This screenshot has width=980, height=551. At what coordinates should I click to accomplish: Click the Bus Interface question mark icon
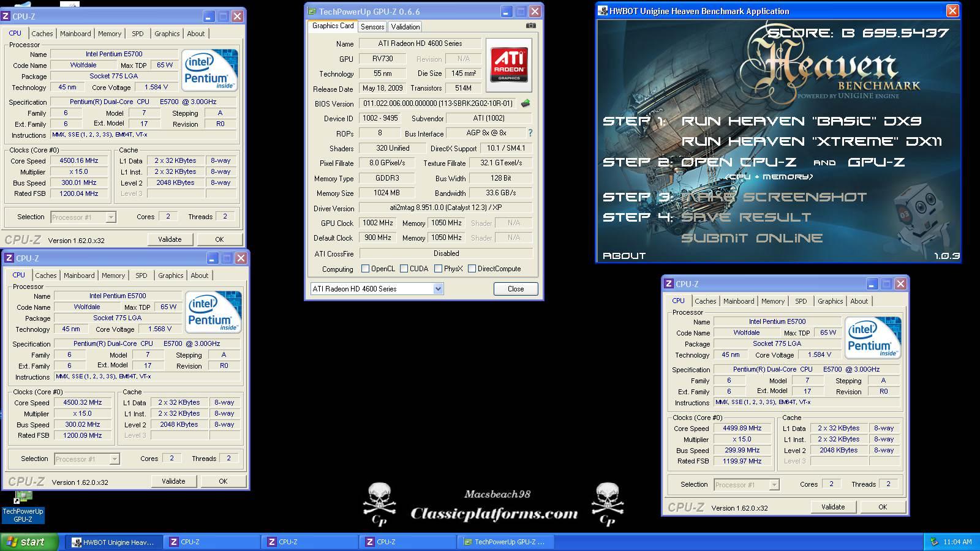pos(530,133)
